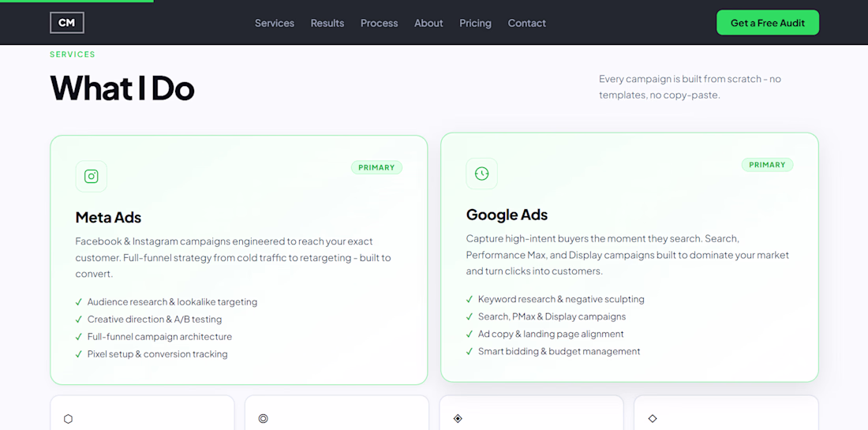Viewport: 868px width, 430px height.
Task: Click the CM logo in the header
Action: (67, 23)
